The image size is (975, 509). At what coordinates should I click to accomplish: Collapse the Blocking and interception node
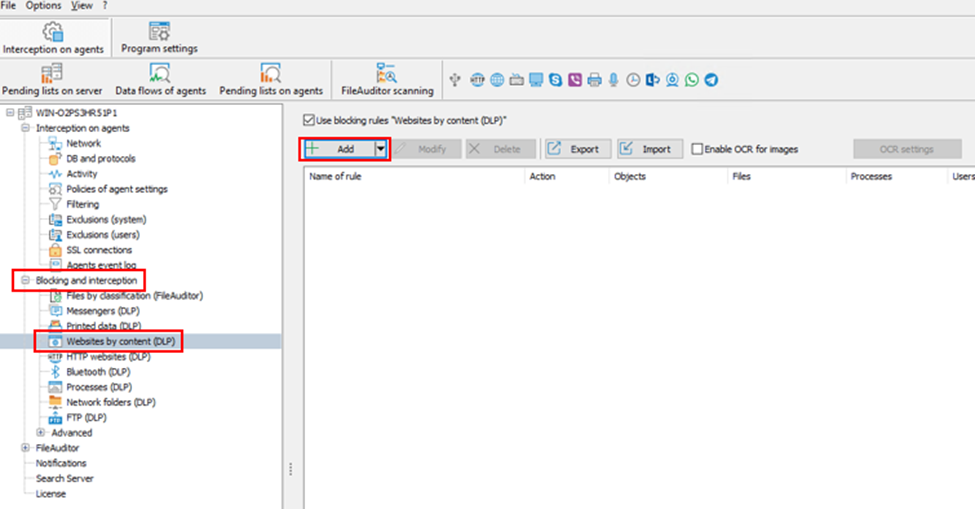coord(26,280)
